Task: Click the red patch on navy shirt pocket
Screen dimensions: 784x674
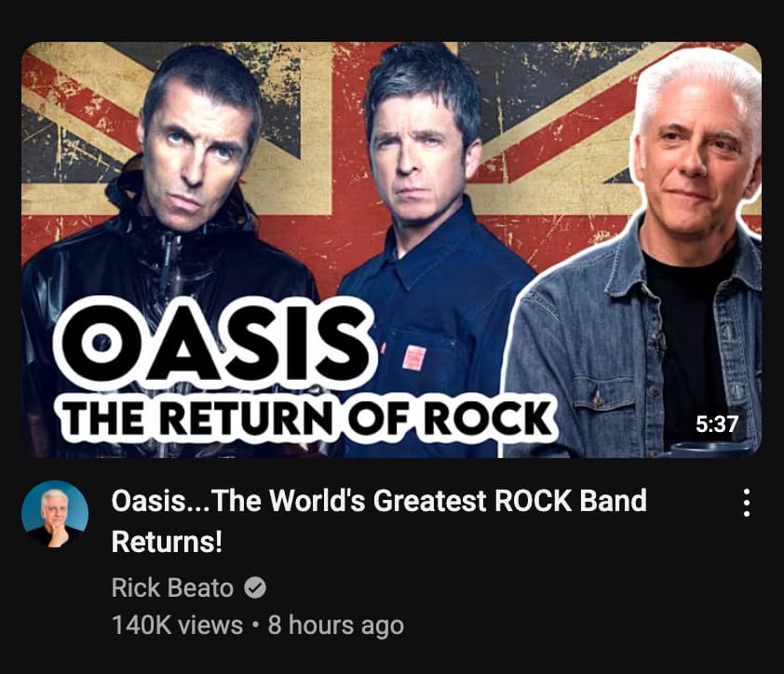Action: (x=414, y=358)
